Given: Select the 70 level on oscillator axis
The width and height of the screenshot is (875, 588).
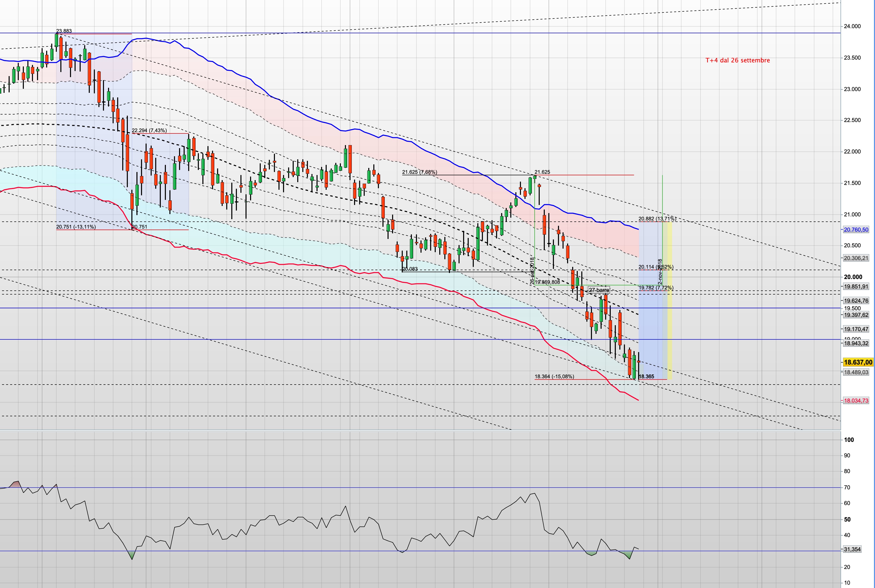Looking at the screenshot, I should 847,488.
